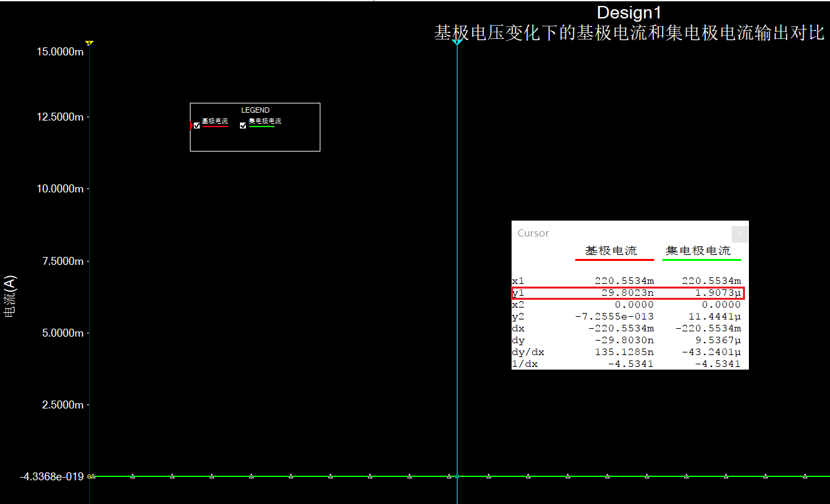Click the cursor intersection marker on the green trace
Viewport: 830px width, 504px height.
pyautogui.click(x=457, y=476)
